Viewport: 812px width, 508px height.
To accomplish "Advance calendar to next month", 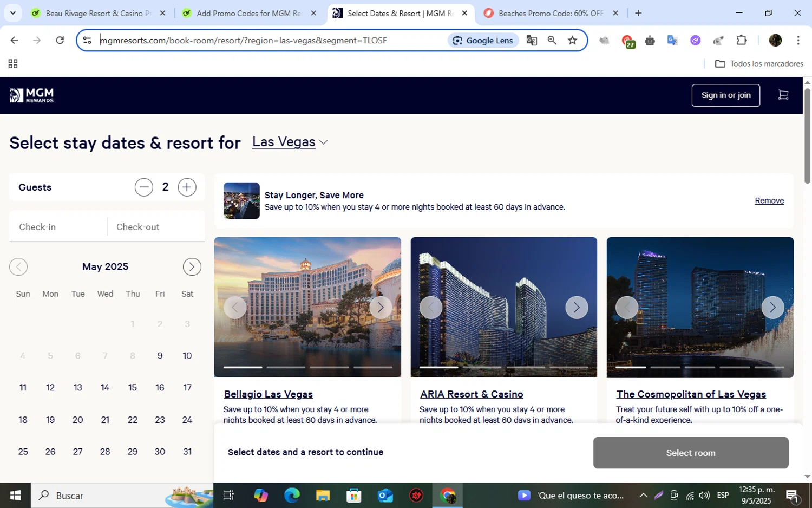I will point(192,267).
